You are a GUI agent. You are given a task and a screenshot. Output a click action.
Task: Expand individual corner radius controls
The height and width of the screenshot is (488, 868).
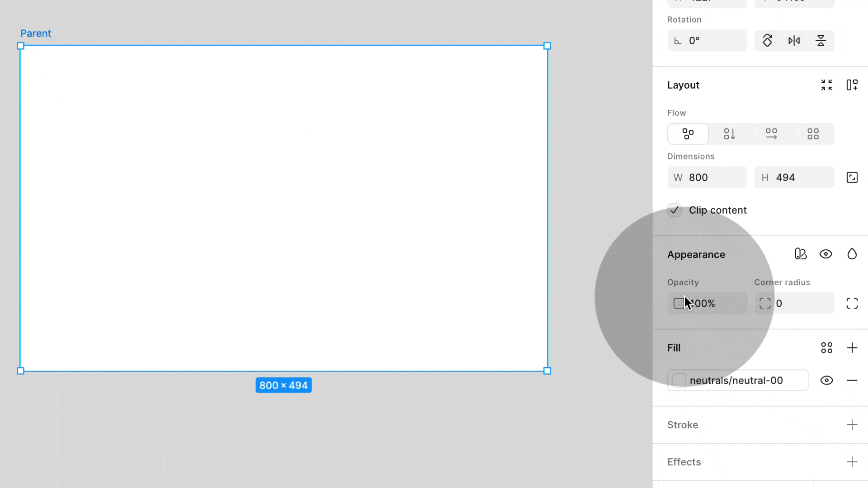coord(852,303)
